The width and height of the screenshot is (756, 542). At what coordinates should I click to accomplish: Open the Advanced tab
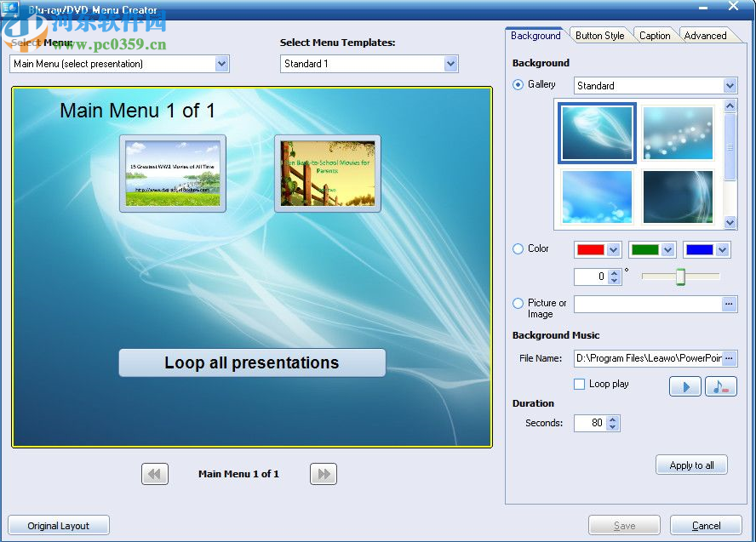[x=706, y=35]
